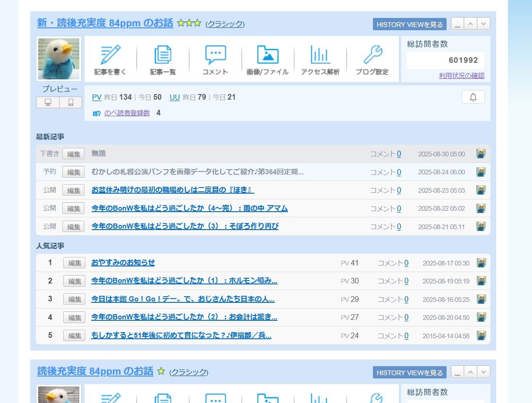Minimize the second blog panel
Screen dimensions: 532x403
457,372
